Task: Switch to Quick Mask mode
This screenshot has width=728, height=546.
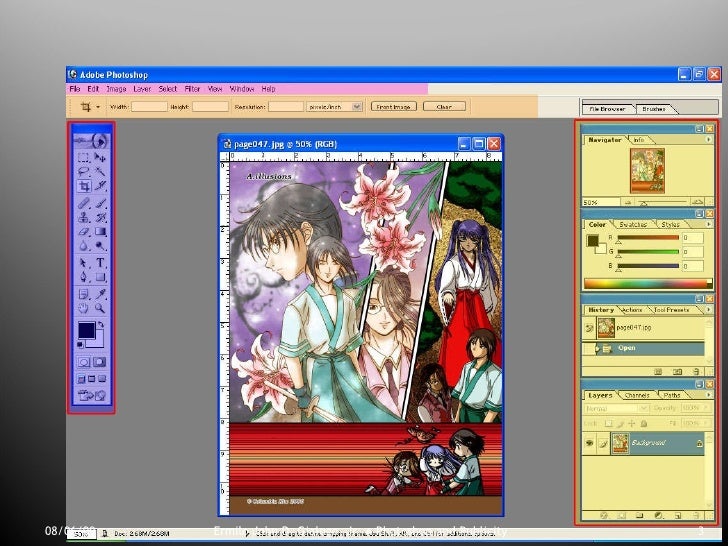Action: 100,362
